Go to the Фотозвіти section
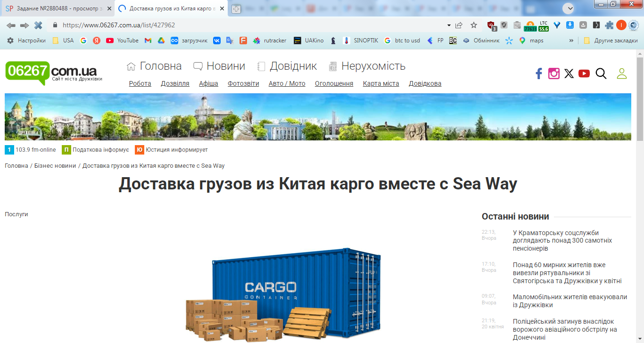 [243, 83]
